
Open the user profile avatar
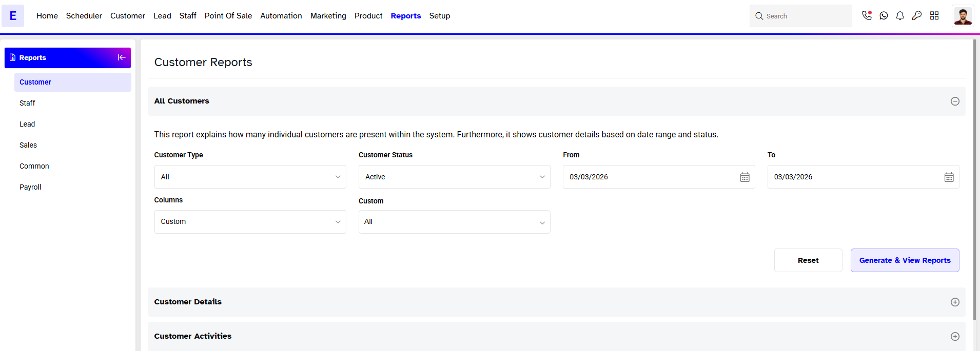point(963,16)
